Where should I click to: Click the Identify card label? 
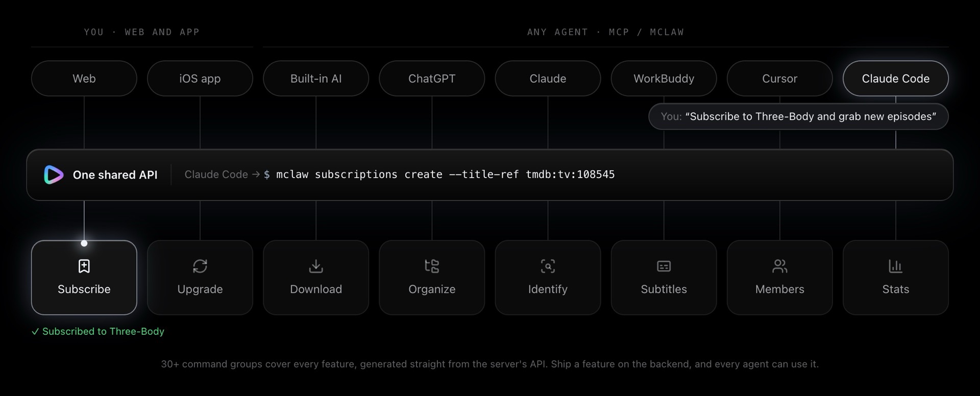[x=548, y=289]
